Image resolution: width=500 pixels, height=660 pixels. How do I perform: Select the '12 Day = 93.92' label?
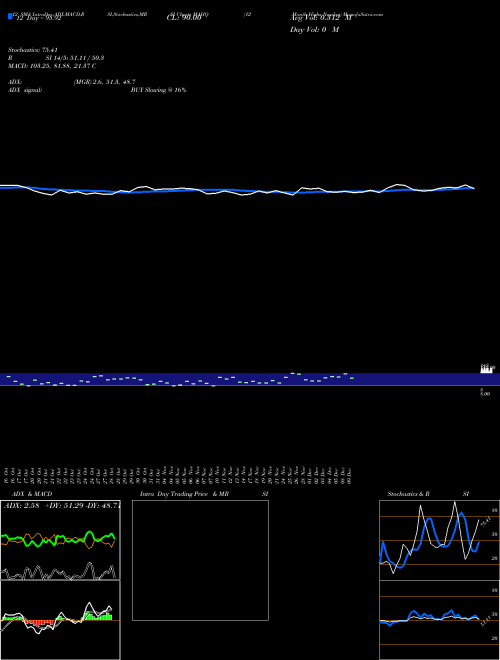coord(39,19)
